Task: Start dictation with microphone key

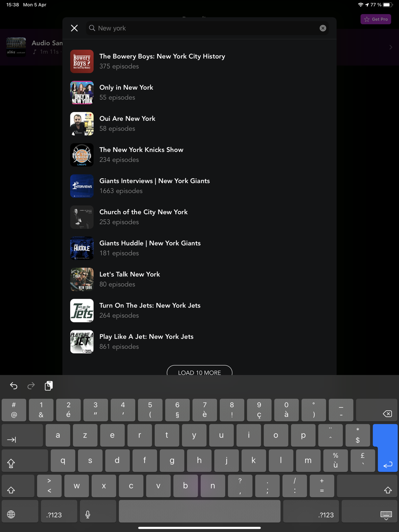Action: point(98,511)
